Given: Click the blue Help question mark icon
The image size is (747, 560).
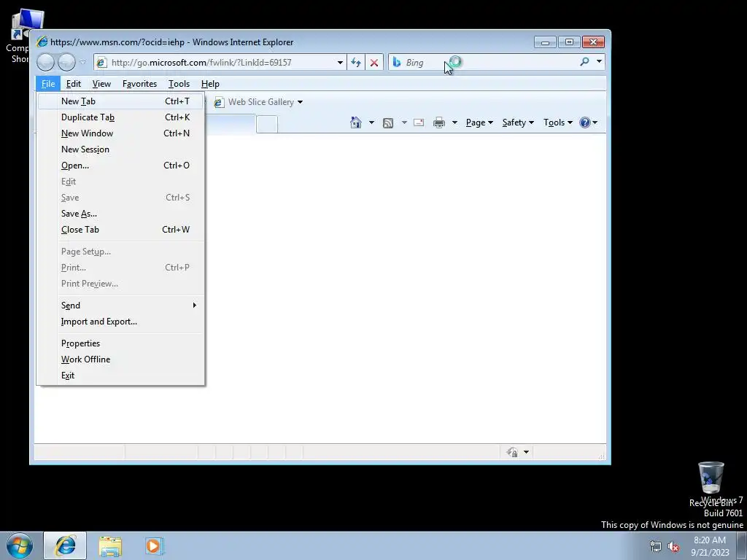Looking at the screenshot, I should [585, 122].
